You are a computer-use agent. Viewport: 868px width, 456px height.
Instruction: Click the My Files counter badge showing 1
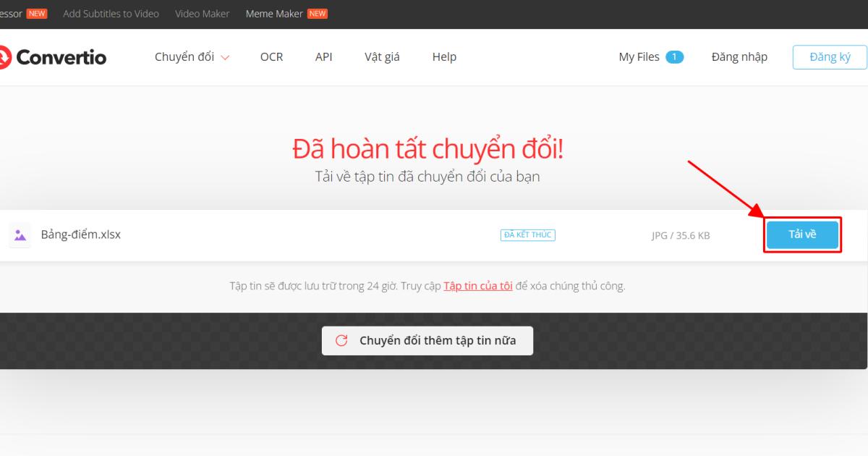click(676, 56)
